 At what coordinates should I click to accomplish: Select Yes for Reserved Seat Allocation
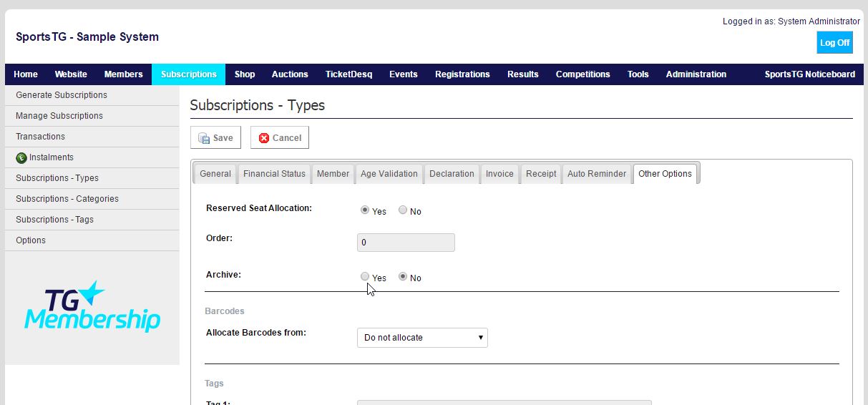pyautogui.click(x=365, y=210)
